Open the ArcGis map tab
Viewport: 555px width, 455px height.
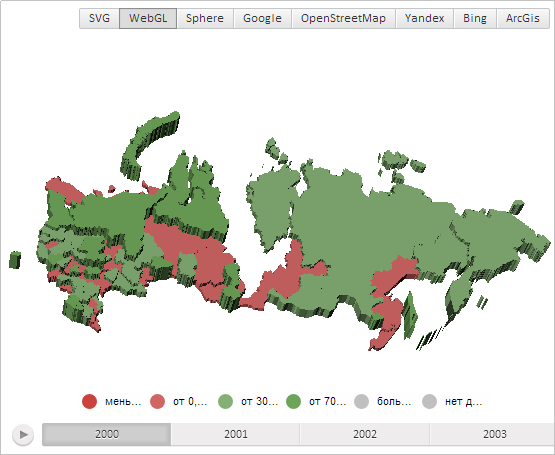pyautogui.click(x=523, y=18)
